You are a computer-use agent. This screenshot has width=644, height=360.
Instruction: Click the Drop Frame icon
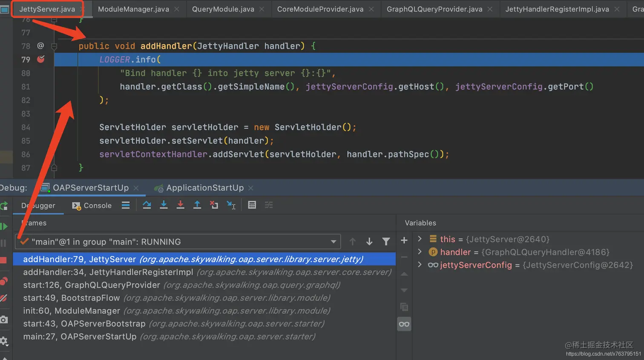pos(214,205)
